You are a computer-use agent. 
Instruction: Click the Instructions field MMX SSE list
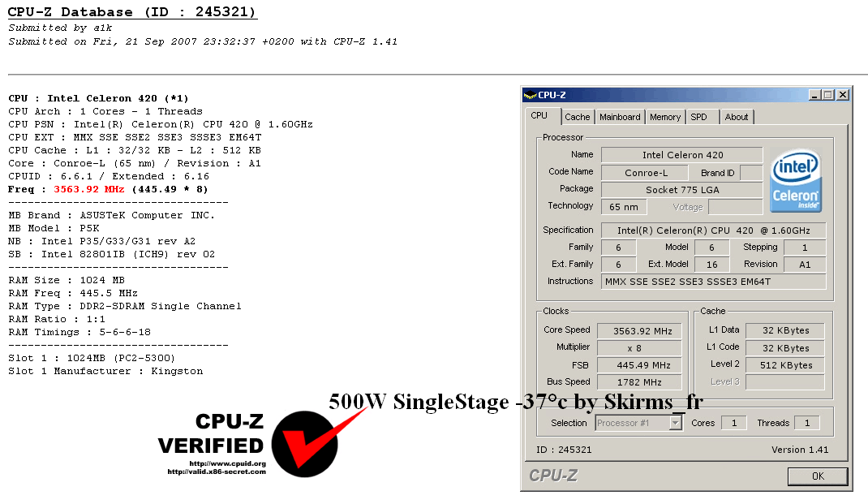714,282
